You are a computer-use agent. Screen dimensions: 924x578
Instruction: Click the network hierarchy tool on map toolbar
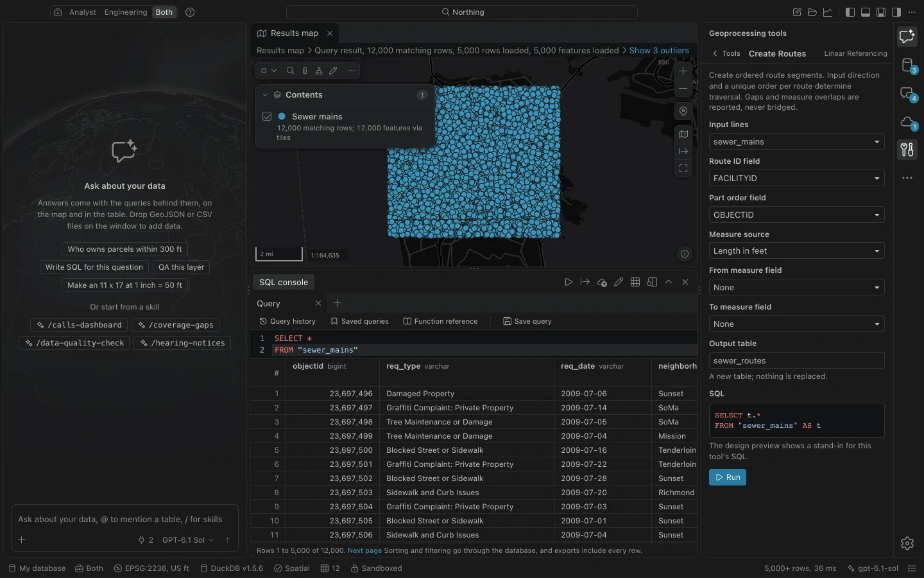coord(319,71)
